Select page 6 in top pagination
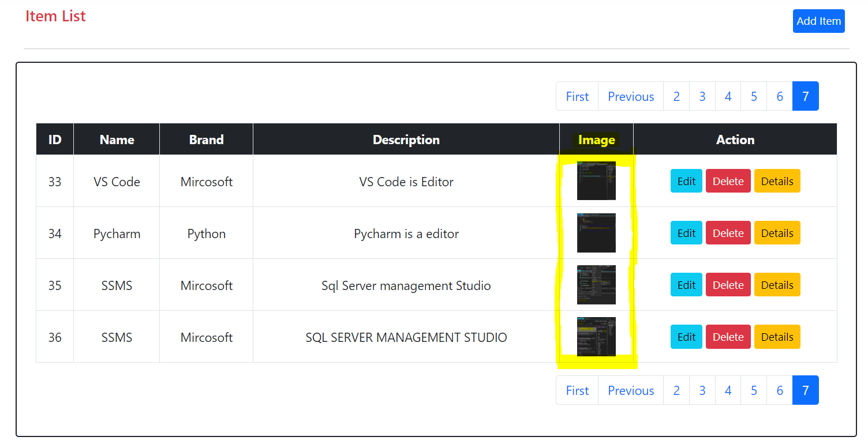This screenshot has height=448, width=868. pyautogui.click(x=780, y=96)
